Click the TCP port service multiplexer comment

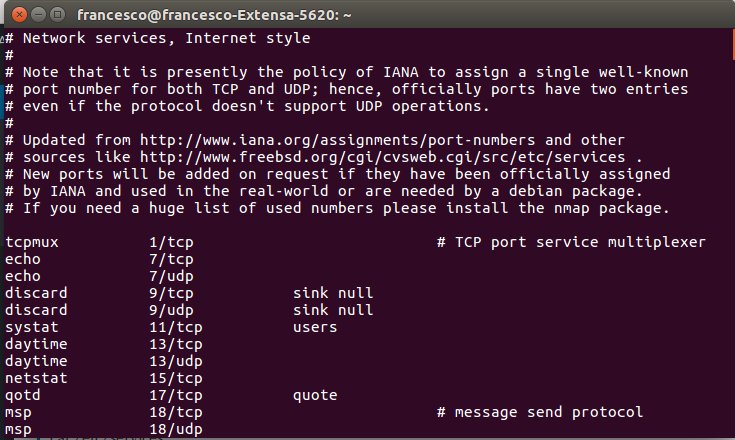click(571, 242)
